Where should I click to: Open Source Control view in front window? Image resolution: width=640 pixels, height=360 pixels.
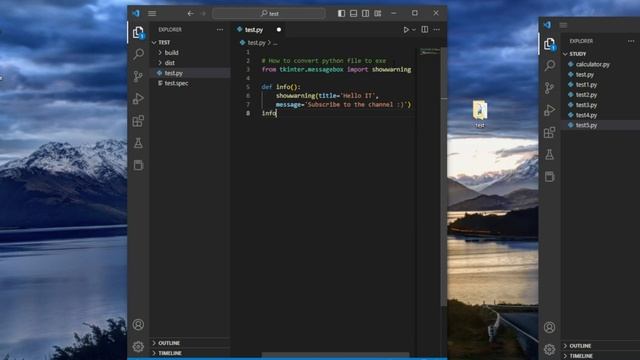pos(138,76)
